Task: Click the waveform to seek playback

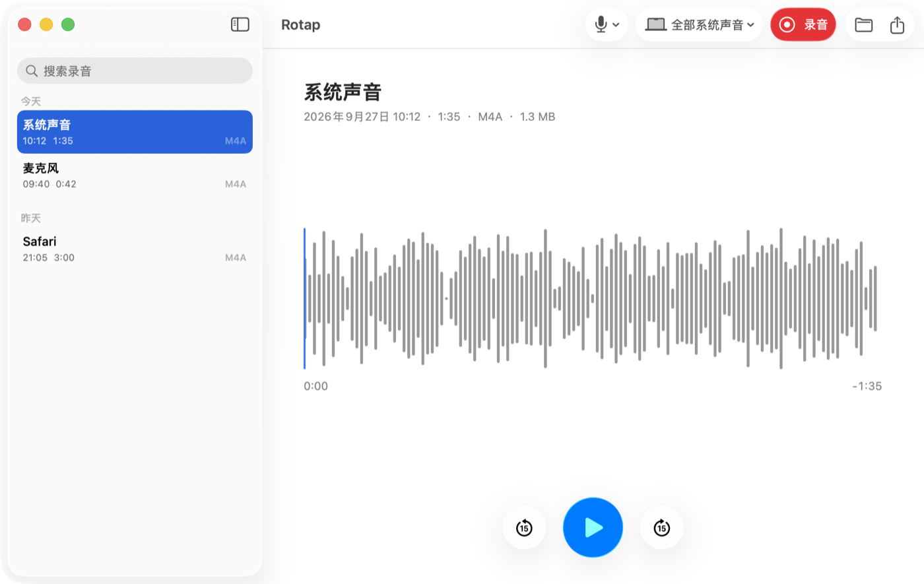Action: click(x=592, y=298)
